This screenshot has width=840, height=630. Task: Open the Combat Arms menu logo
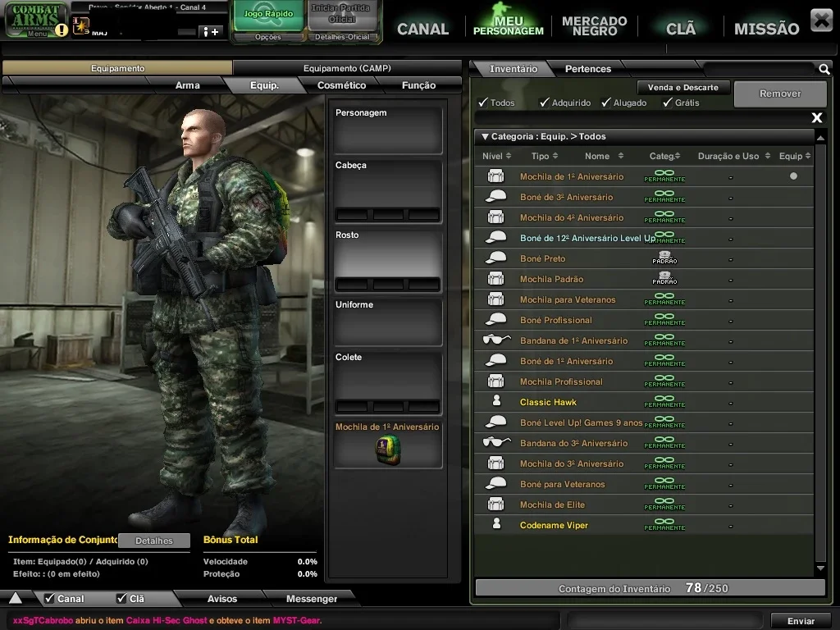point(36,20)
